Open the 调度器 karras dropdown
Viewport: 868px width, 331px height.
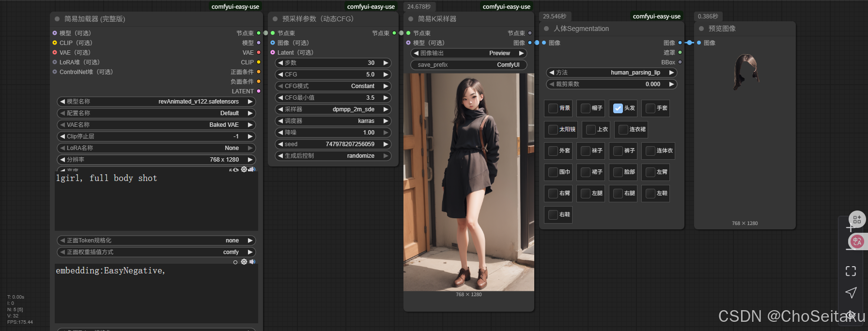[333, 121]
